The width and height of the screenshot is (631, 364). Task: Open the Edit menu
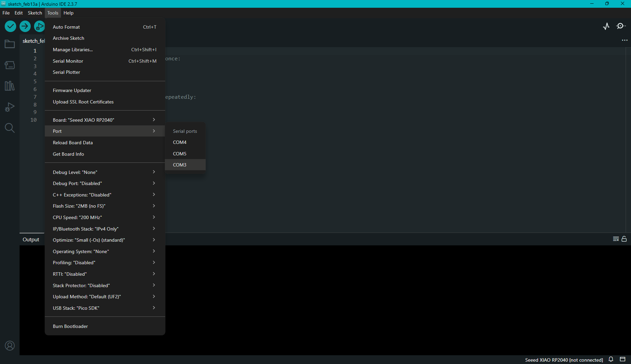(19, 13)
